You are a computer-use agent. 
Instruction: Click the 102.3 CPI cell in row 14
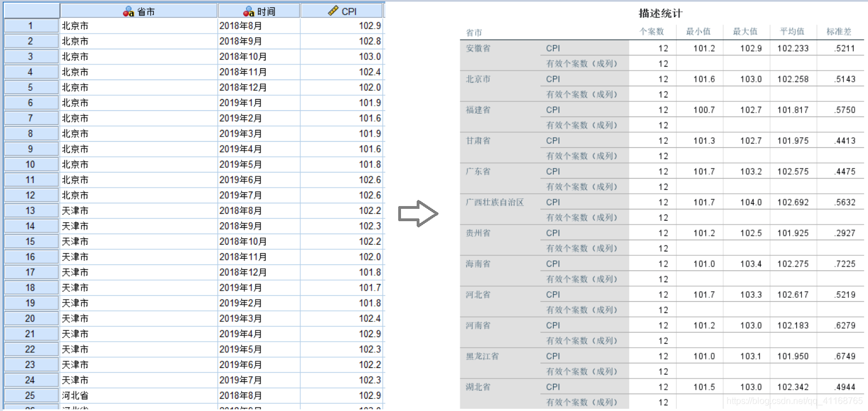click(342, 226)
